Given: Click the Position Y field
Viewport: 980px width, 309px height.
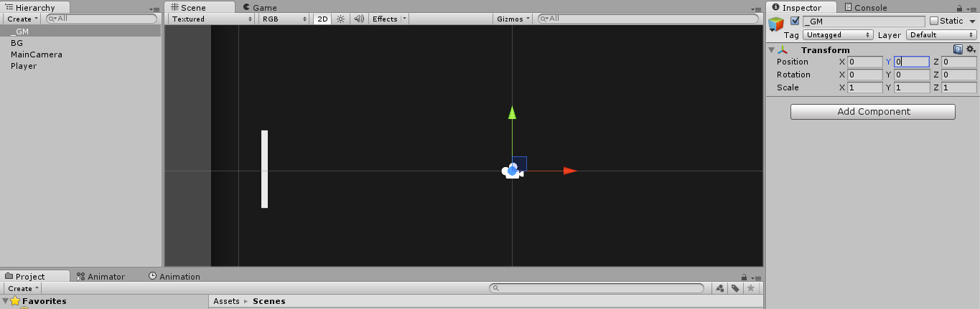Looking at the screenshot, I should pyautogui.click(x=911, y=62).
